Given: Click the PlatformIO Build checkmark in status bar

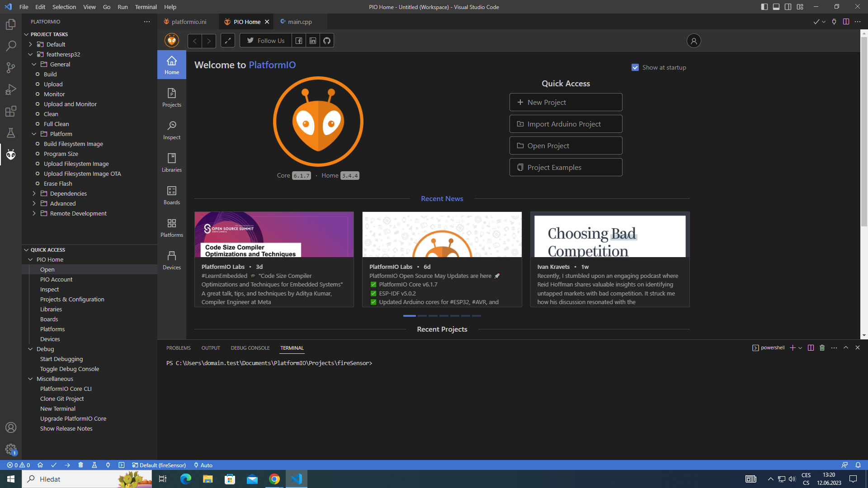Looking at the screenshot, I should [x=54, y=465].
